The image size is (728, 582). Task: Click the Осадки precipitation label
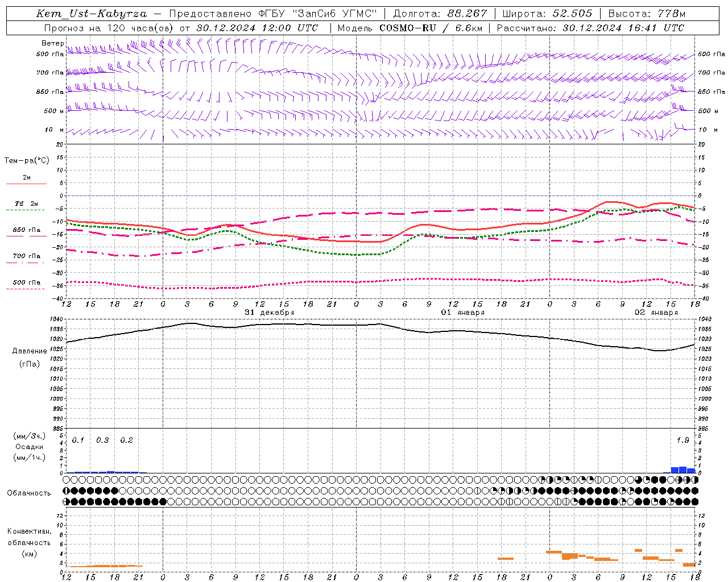point(30,447)
